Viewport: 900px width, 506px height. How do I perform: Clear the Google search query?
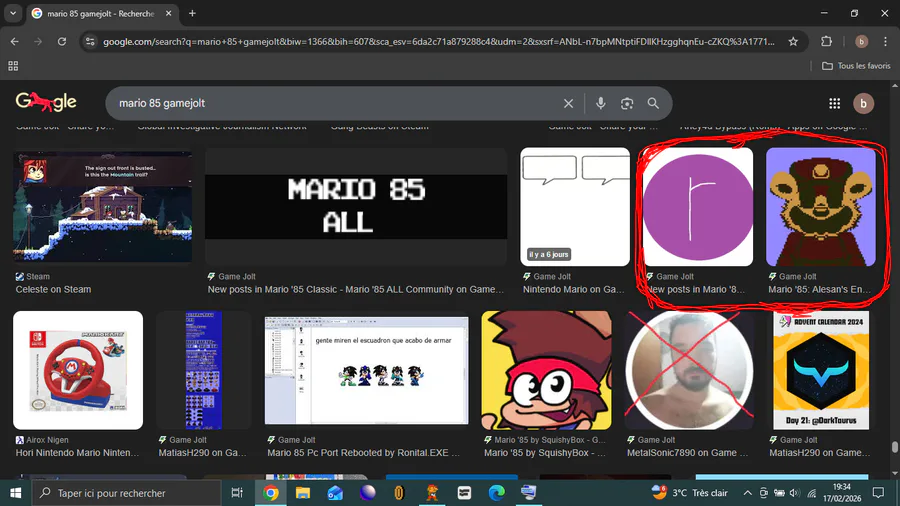coord(568,103)
